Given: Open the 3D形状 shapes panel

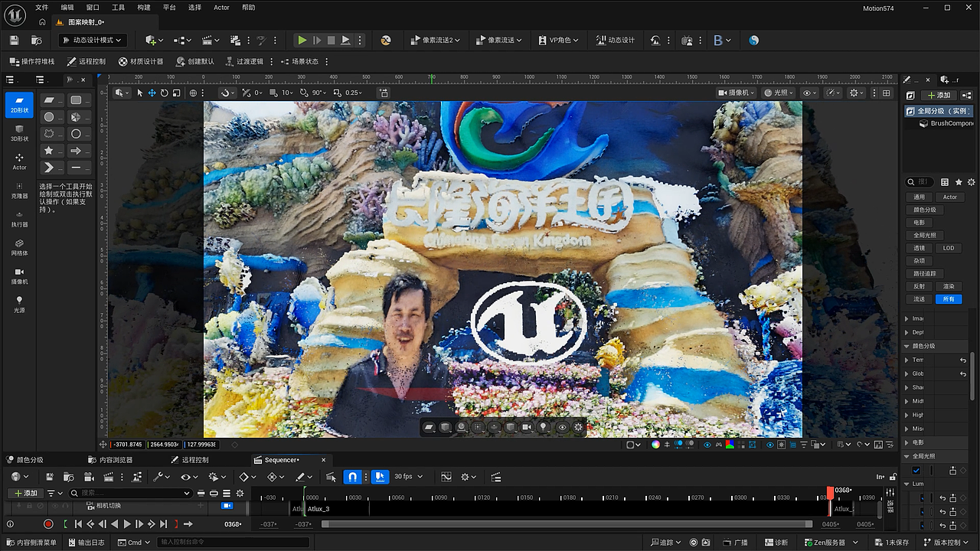Looking at the screenshot, I should tap(19, 132).
